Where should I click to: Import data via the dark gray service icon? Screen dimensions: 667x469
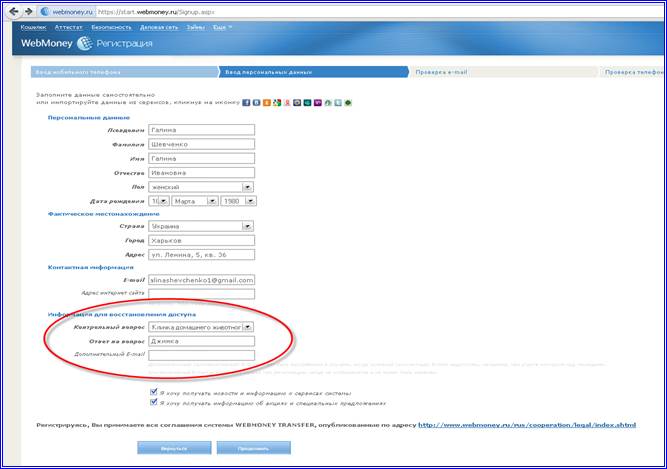click(297, 102)
